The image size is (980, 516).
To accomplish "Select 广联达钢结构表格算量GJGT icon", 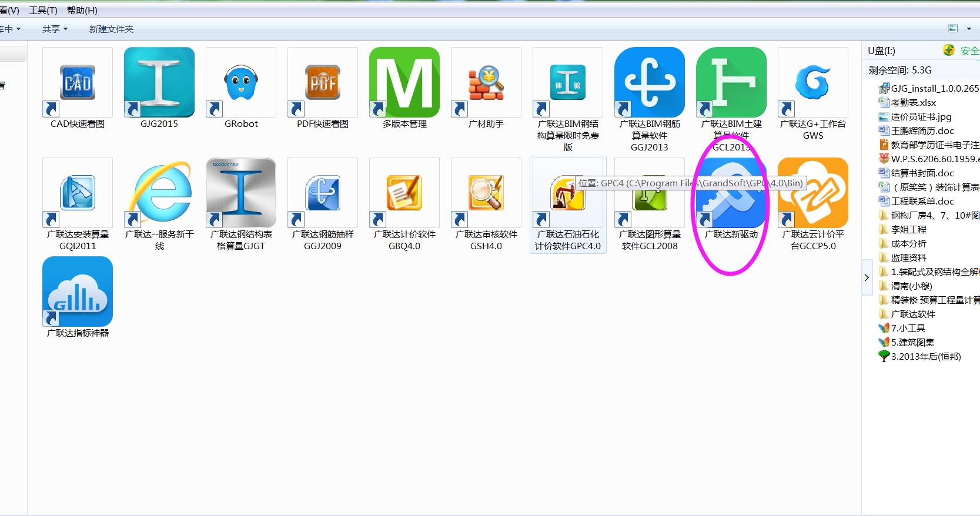I will click(x=241, y=193).
